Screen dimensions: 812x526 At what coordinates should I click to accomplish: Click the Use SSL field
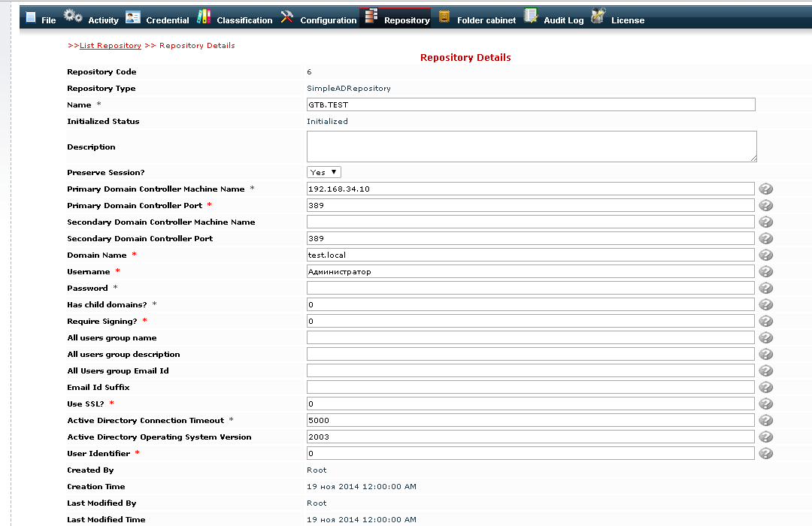click(531, 404)
